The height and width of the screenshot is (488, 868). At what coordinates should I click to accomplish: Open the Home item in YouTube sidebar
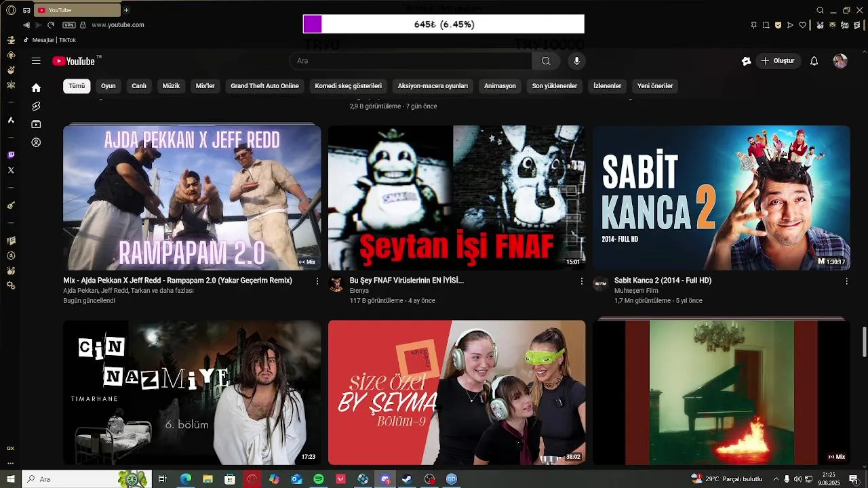point(36,88)
